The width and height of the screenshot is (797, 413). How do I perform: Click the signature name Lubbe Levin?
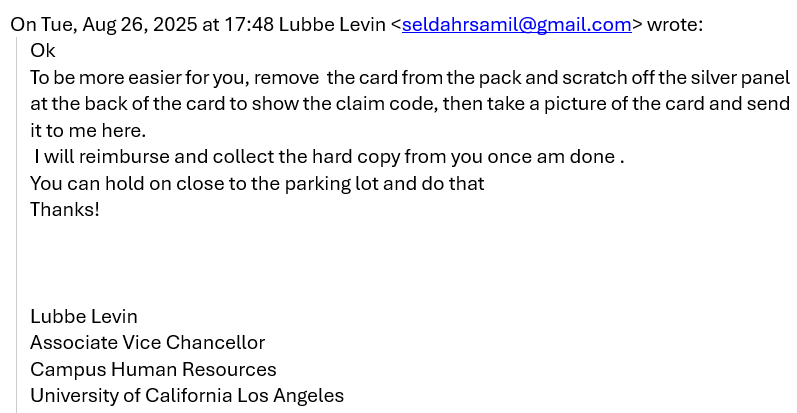click(84, 316)
